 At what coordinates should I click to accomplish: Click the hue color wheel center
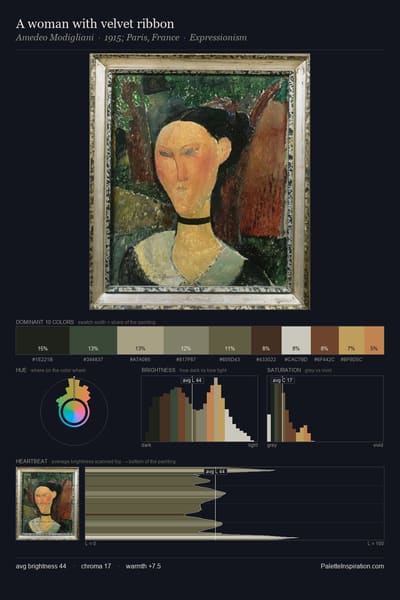pyautogui.click(x=74, y=412)
